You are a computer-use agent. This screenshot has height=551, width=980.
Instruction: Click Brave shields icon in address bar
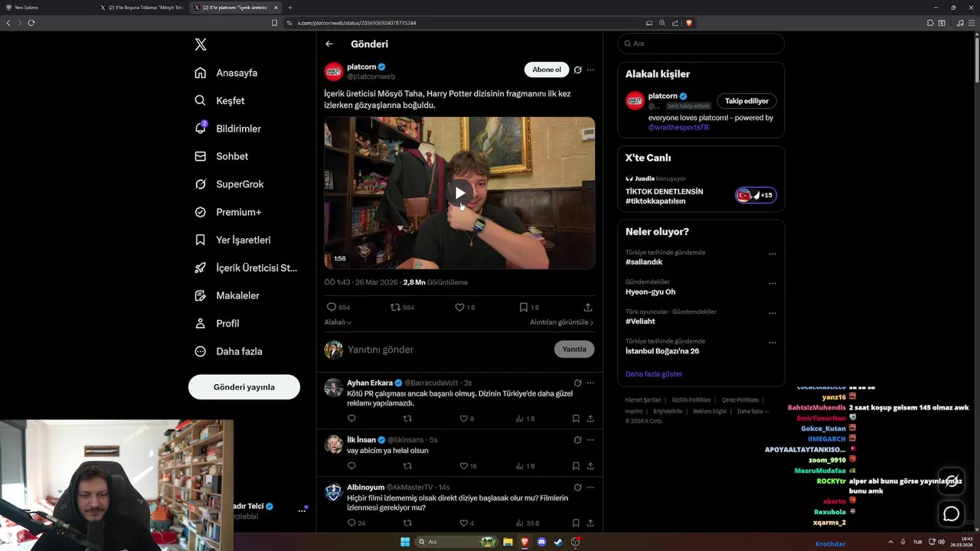tap(689, 23)
